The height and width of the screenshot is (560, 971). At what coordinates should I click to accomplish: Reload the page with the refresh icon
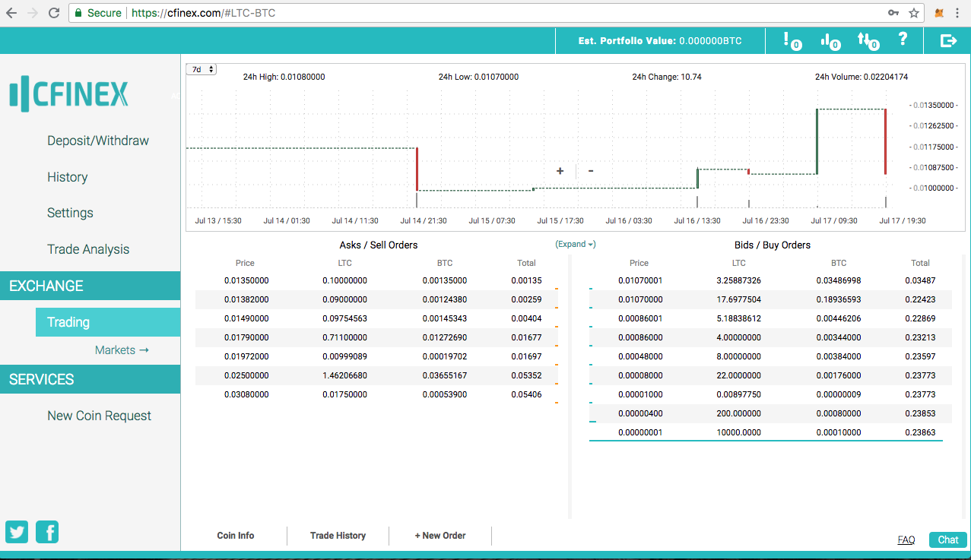54,13
